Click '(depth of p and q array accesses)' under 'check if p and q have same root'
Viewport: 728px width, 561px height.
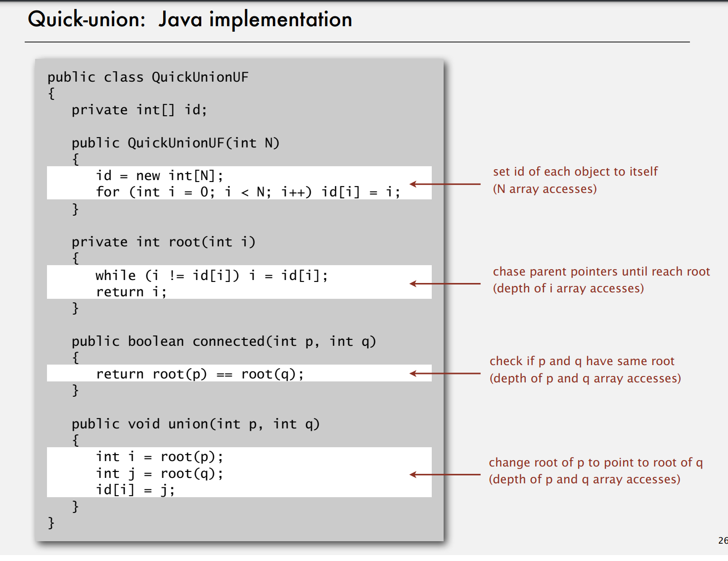586,378
